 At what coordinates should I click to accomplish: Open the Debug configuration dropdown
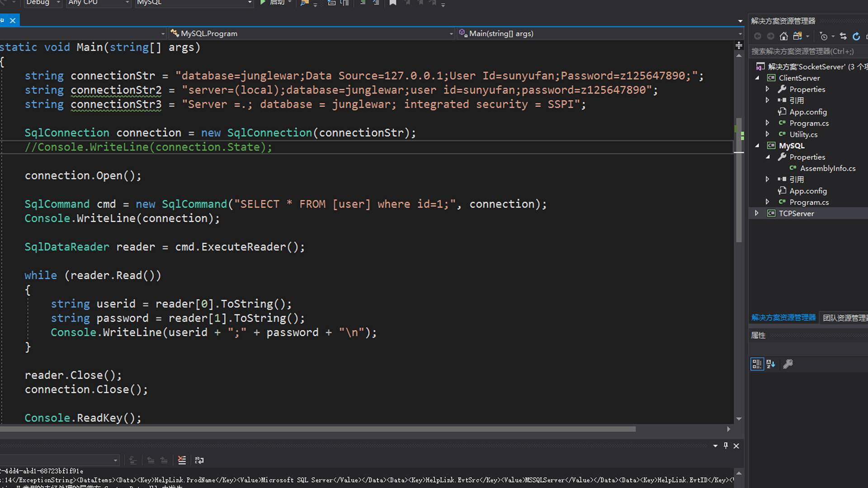pyautogui.click(x=42, y=3)
